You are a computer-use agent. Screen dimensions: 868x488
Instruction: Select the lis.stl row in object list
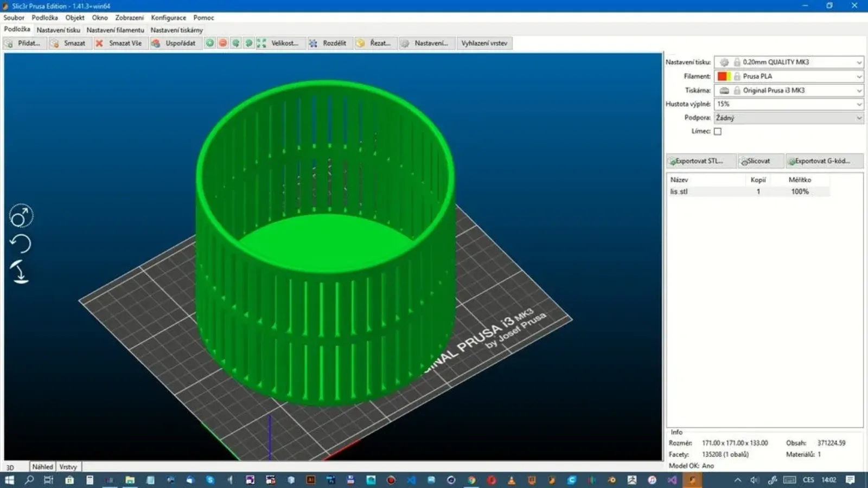(748, 191)
